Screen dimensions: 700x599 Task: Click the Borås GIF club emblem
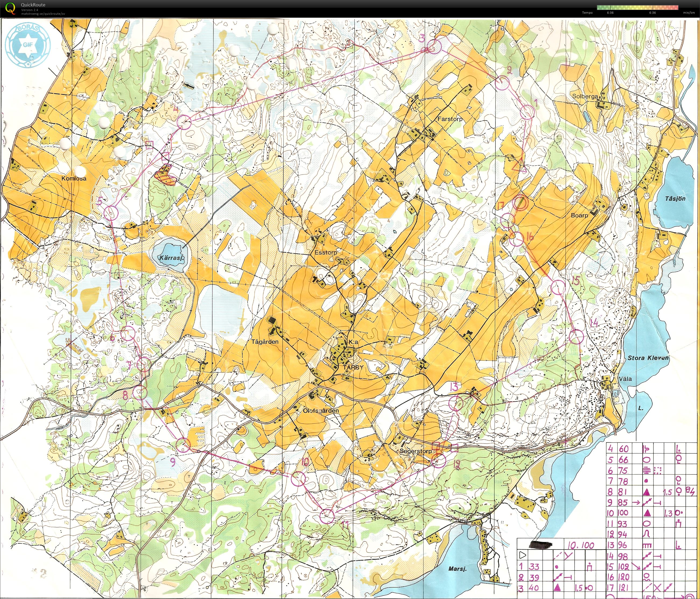pyautogui.click(x=27, y=45)
